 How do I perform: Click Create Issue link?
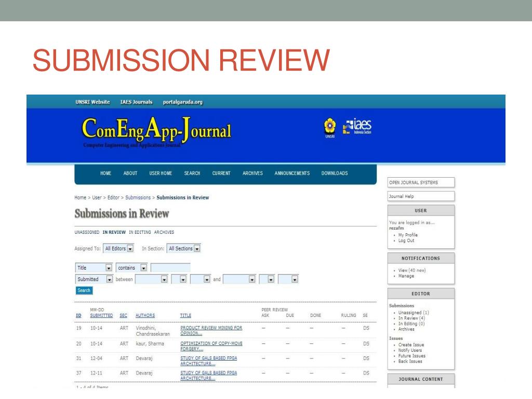click(411, 345)
